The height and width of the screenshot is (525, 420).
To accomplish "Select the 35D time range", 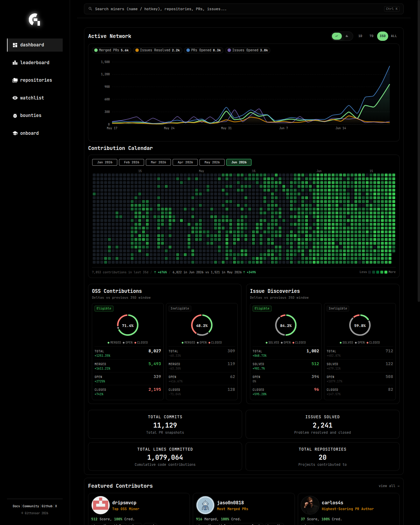I will click(x=383, y=36).
